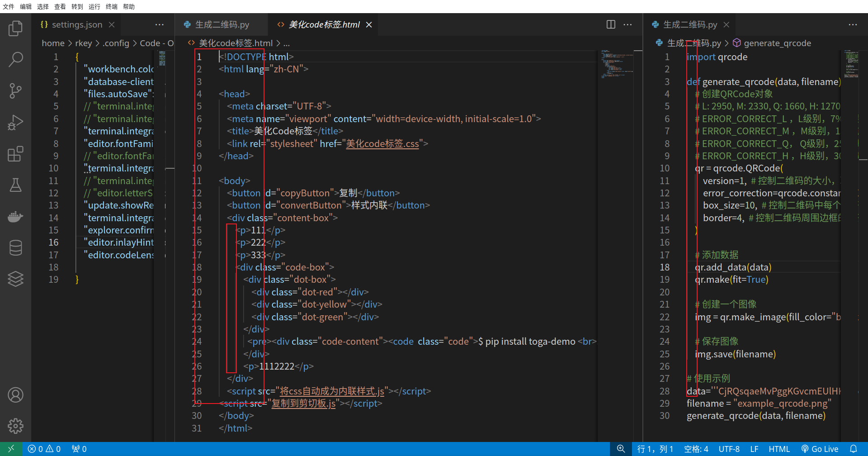This screenshot has width=868, height=456.
Task: Change encoding via UTF-8 status item
Action: coord(729,449)
